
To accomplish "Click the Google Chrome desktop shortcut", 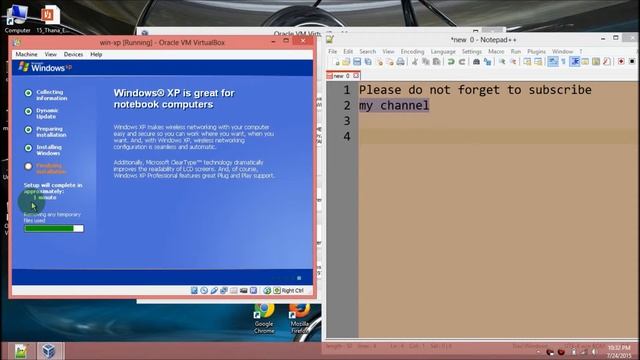I will click(x=264, y=319).
